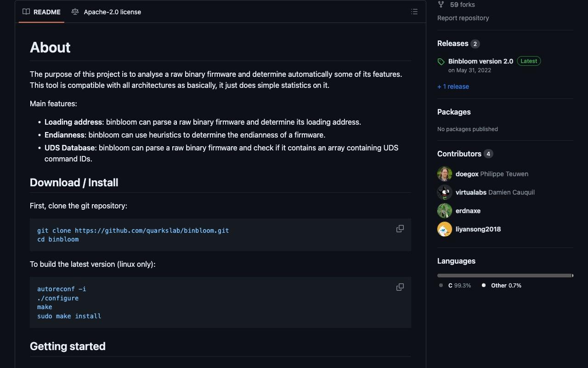The image size is (588, 368).
Task: Open doegox avatar image
Action: 445,174
